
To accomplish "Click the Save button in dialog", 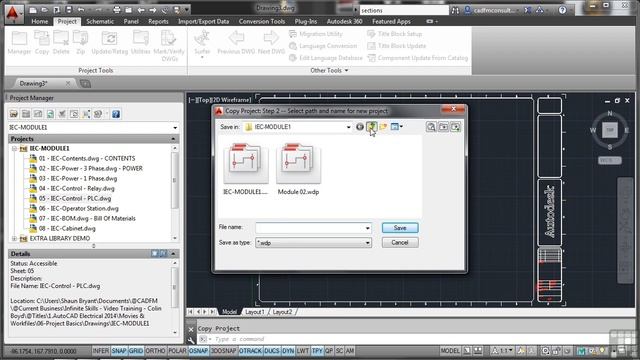I will pos(400,228).
